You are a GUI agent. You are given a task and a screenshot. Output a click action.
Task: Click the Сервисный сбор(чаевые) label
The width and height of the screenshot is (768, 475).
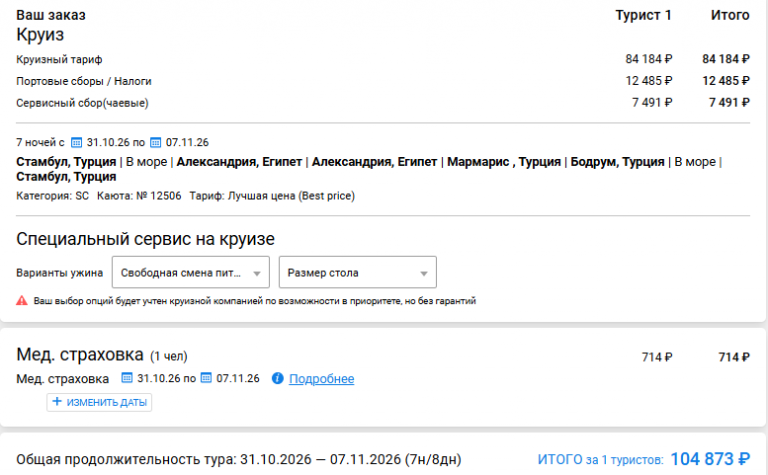(82, 103)
